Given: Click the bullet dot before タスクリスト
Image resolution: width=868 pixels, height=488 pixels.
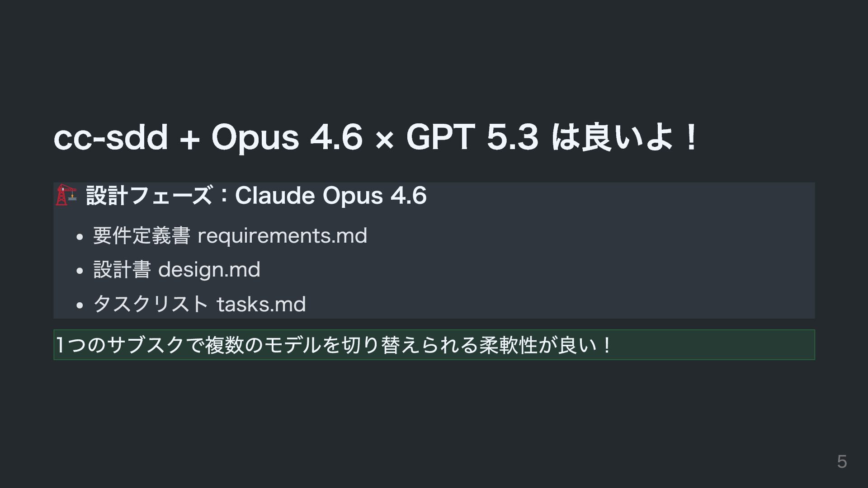Looking at the screenshot, I should pos(80,305).
